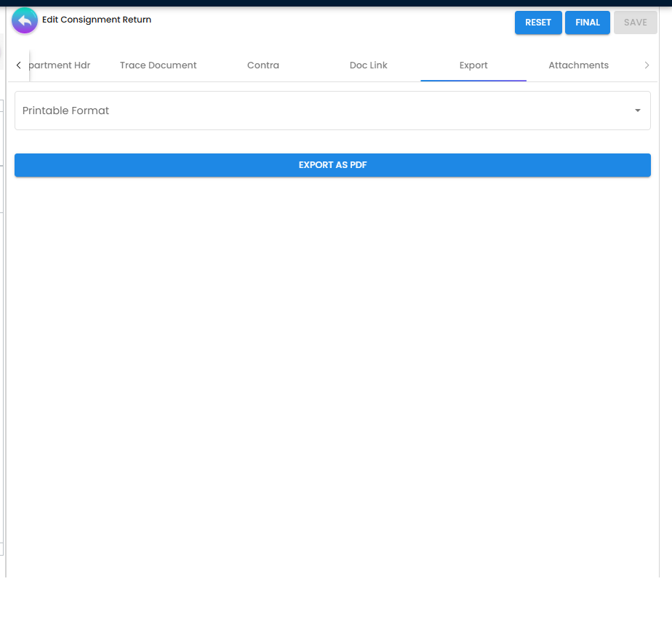
Task: Export the consignment return as PDF
Action: coord(332,165)
